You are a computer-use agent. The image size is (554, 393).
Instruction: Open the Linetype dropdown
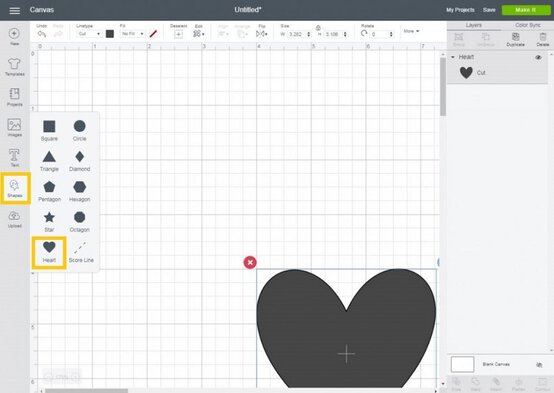89,34
